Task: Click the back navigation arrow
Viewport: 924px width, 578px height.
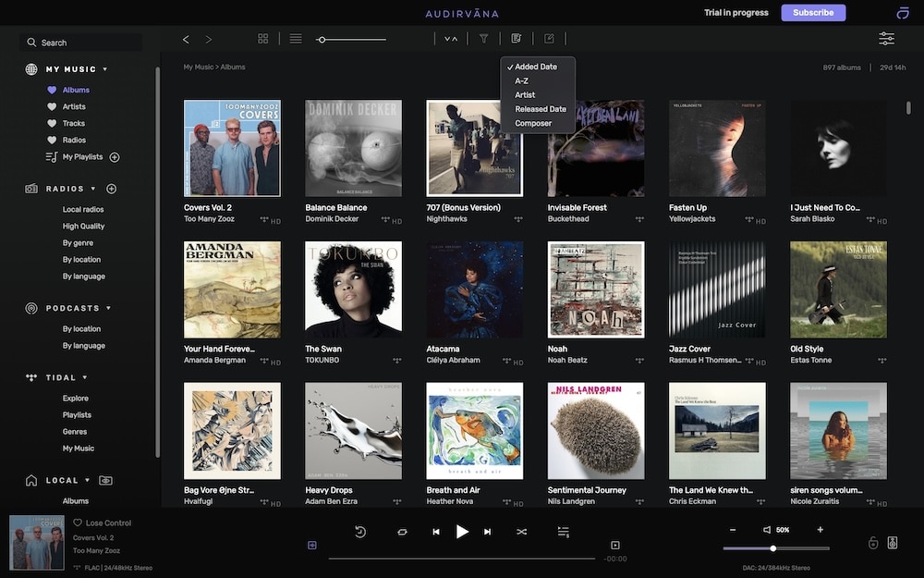Action: [187, 39]
